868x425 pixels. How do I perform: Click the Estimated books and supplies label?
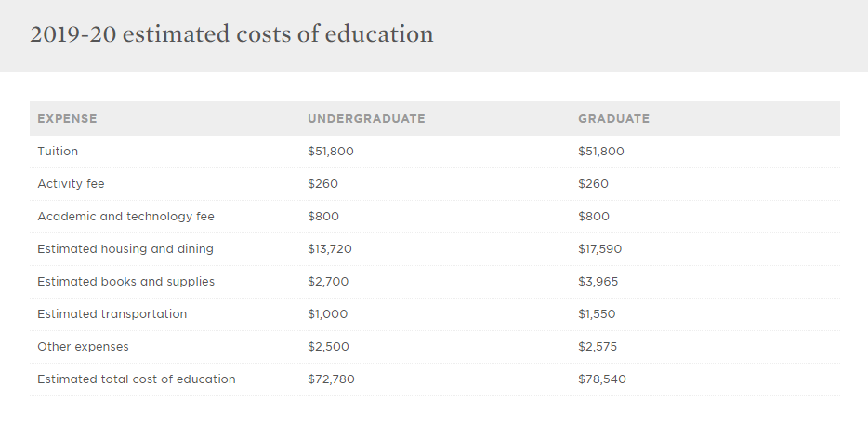[x=125, y=282]
